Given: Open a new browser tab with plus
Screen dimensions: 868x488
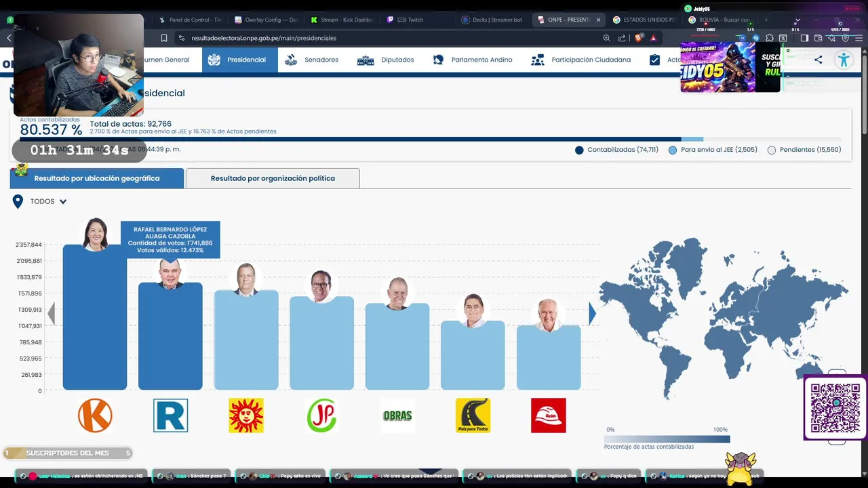Looking at the screenshot, I should 766,20.
